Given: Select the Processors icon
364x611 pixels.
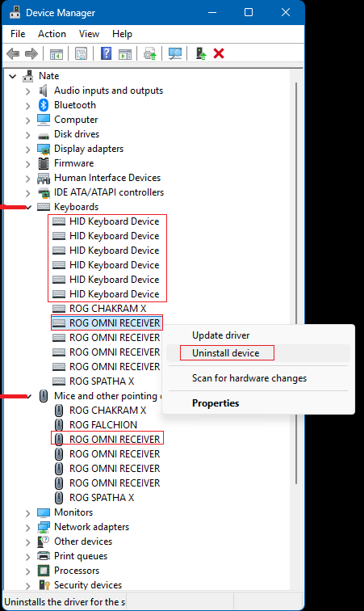Looking at the screenshot, I should click(x=44, y=571).
